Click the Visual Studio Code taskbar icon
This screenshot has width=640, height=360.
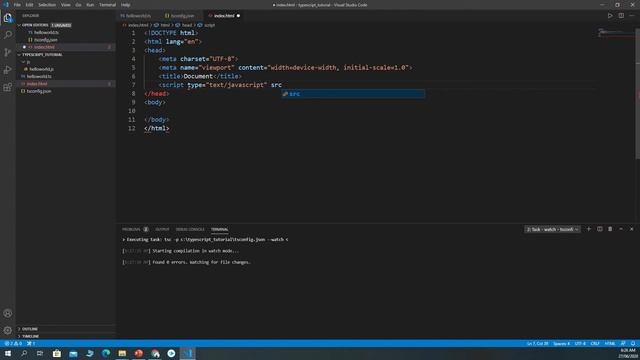pyautogui.click(x=188, y=353)
